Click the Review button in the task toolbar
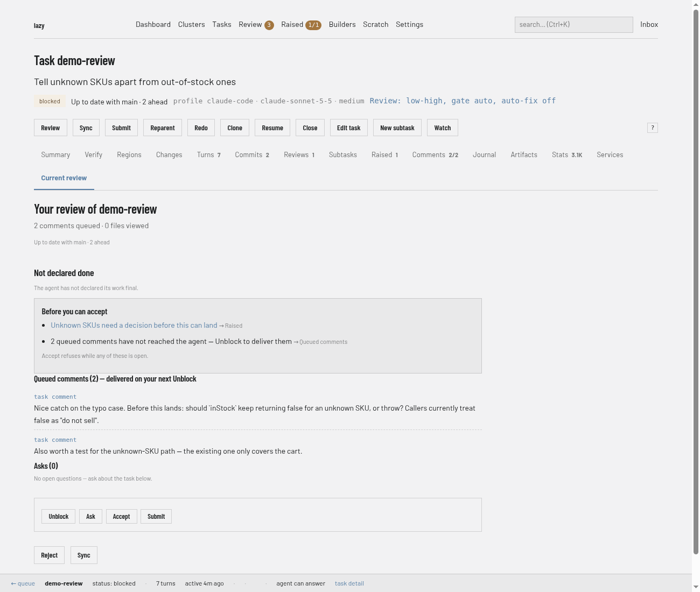This screenshot has height=592, width=700. point(51,128)
